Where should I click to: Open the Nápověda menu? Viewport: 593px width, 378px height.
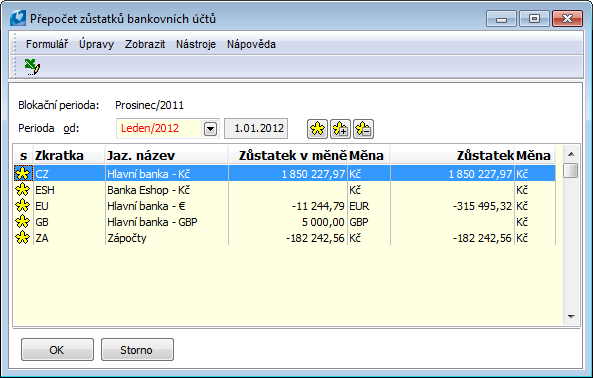pos(251,44)
